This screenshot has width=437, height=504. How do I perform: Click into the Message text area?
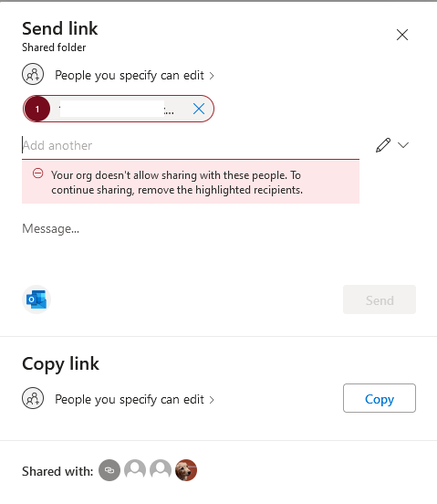pyautogui.click(x=191, y=245)
